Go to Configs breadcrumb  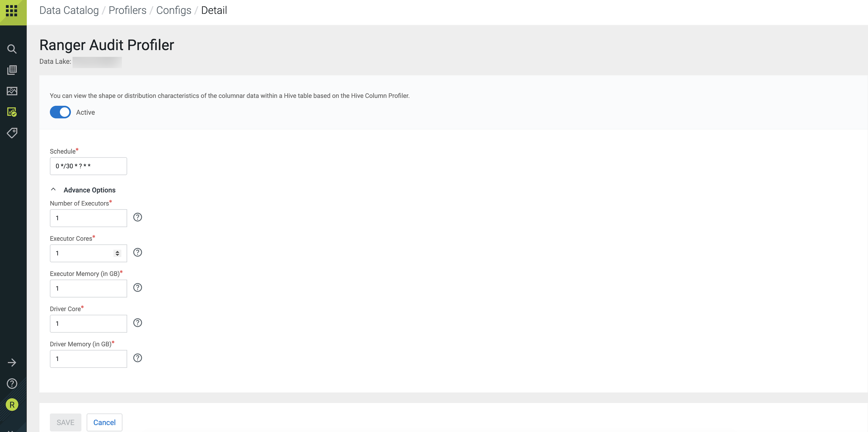click(x=173, y=10)
